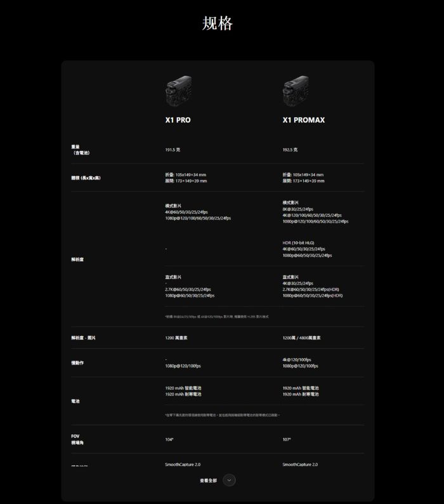The height and width of the screenshot is (504, 444).
Task: Click the 107° field of view value
Action: click(x=287, y=439)
